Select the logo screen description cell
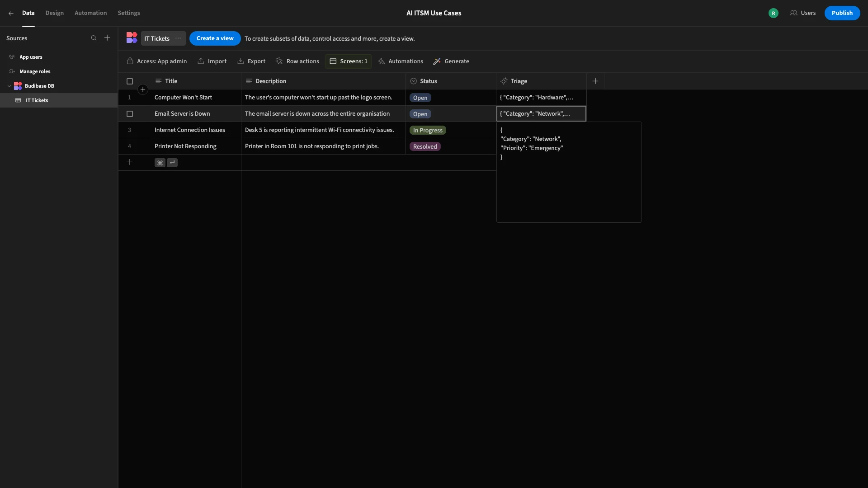The width and height of the screenshot is (868, 488). pos(324,98)
